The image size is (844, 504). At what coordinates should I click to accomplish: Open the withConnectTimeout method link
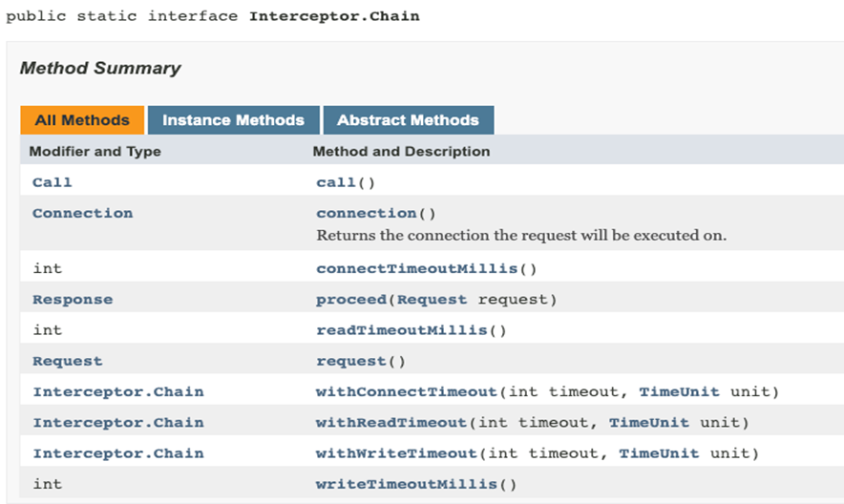point(407,392)
